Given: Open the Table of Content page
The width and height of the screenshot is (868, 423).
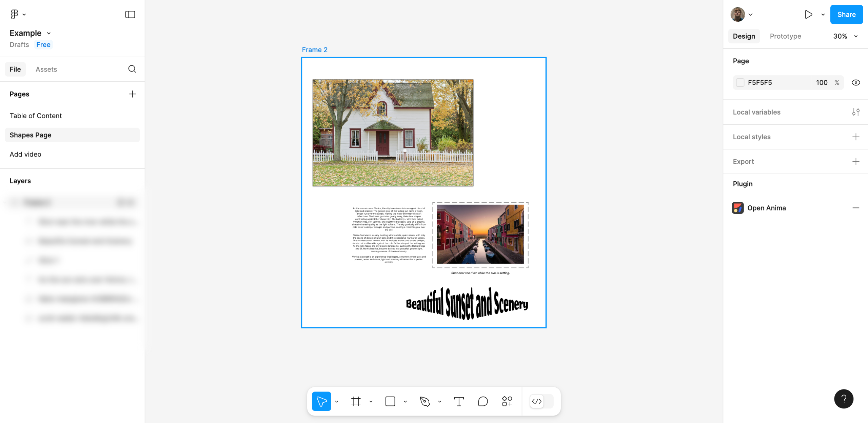Looking at the screenshot, I should click(36, 116).
